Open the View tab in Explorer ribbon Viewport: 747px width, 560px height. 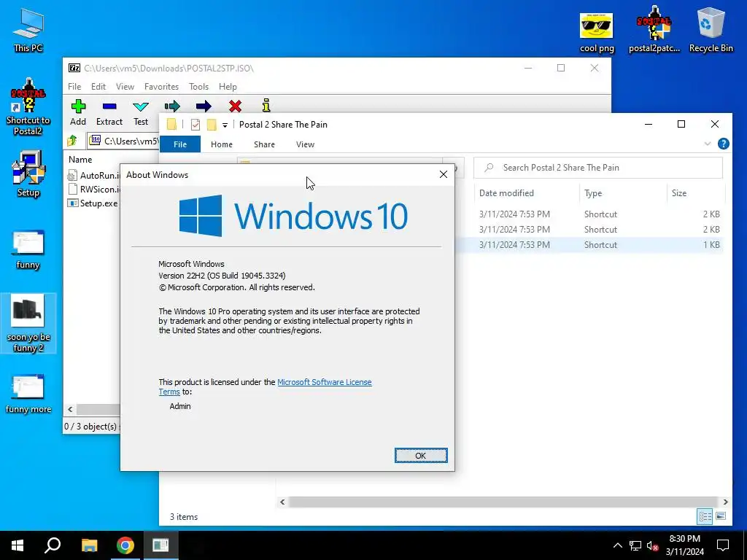(x=305, y=144)
